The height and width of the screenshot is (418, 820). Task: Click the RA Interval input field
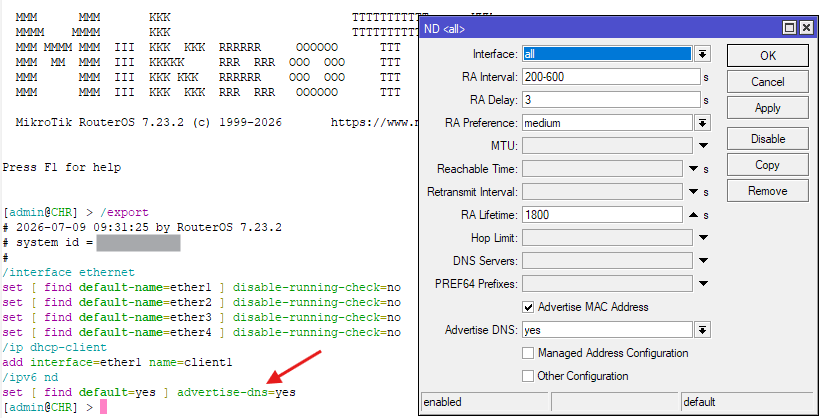[611, 77]
